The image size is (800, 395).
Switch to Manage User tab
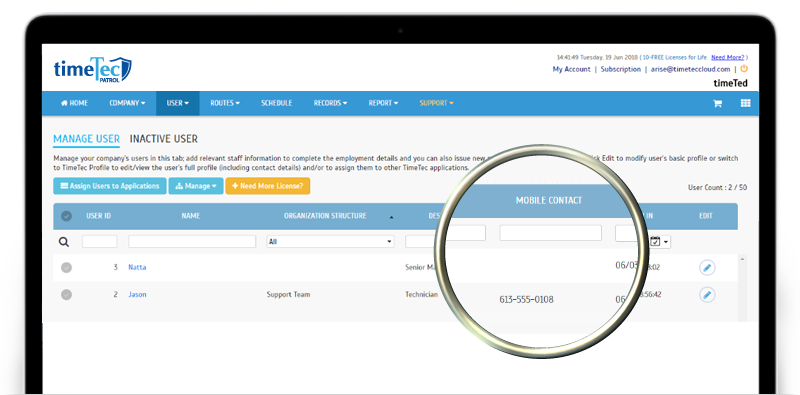[86, 139]
